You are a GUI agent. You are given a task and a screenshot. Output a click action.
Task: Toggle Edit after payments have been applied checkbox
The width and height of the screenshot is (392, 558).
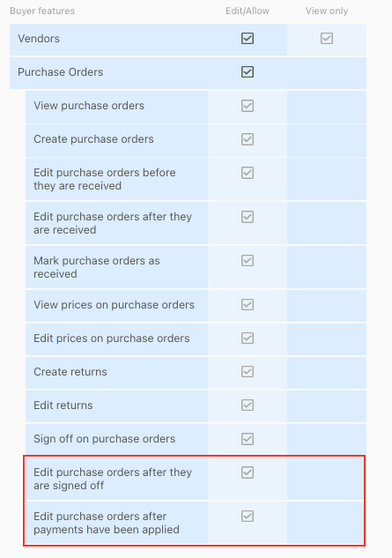[248, 516]
